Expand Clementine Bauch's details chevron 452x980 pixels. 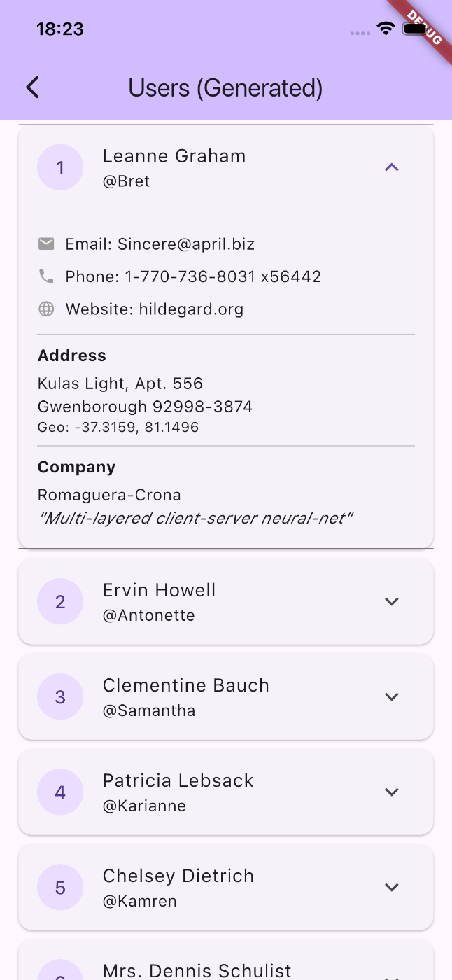[392, 696]
